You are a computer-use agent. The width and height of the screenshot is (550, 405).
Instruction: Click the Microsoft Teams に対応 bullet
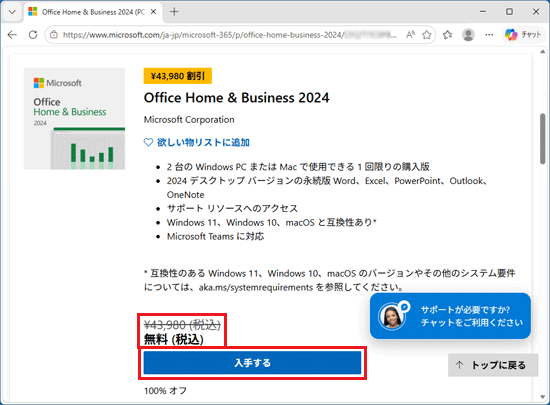tap(215, 237)
